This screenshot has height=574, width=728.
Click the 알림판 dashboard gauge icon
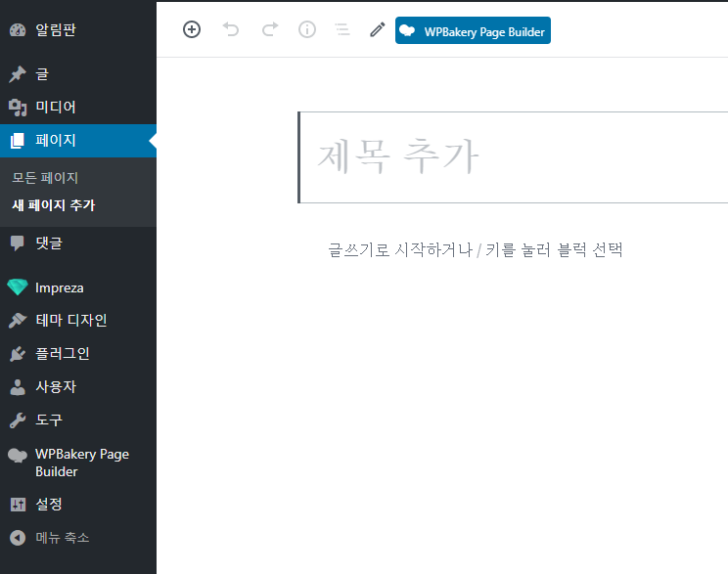coord(18,30)
